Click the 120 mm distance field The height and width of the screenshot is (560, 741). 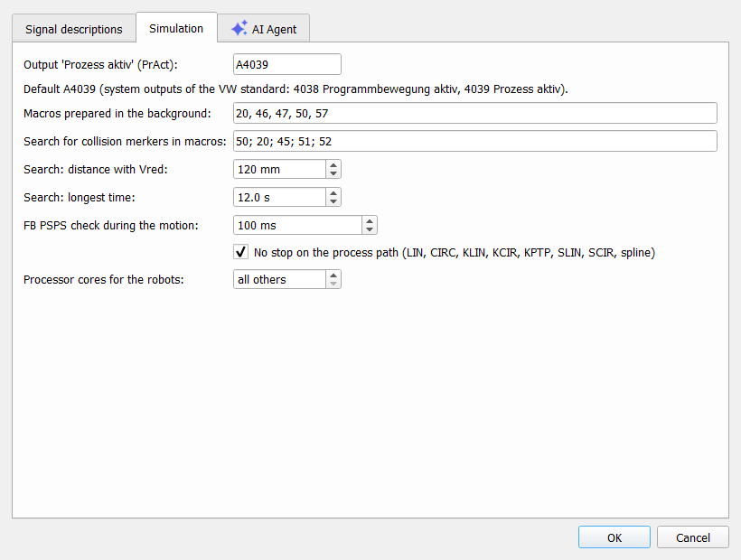click(x=280, y=169)
